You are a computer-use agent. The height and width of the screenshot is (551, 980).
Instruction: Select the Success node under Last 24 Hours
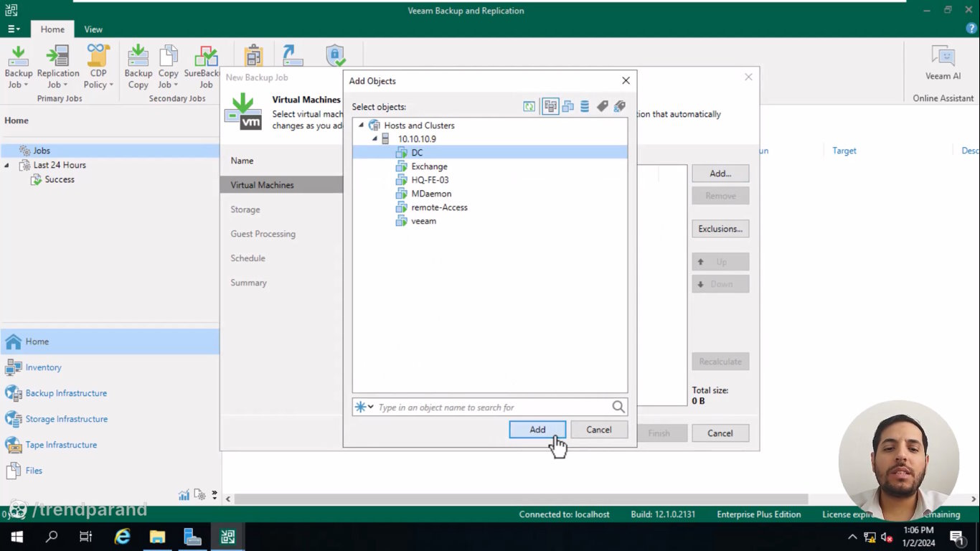coord(59,179)
